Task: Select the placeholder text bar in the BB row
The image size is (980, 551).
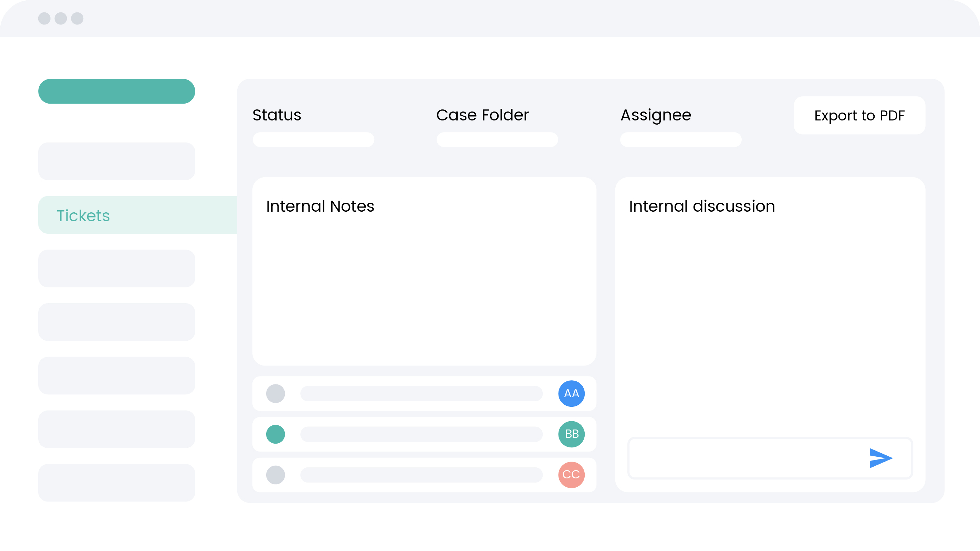Action: pyautogui.click(x=421, y=434)
